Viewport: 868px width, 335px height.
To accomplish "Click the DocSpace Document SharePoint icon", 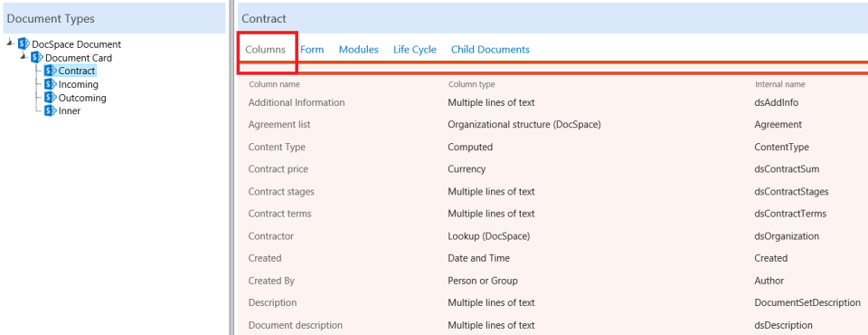I will pos(24,43).
